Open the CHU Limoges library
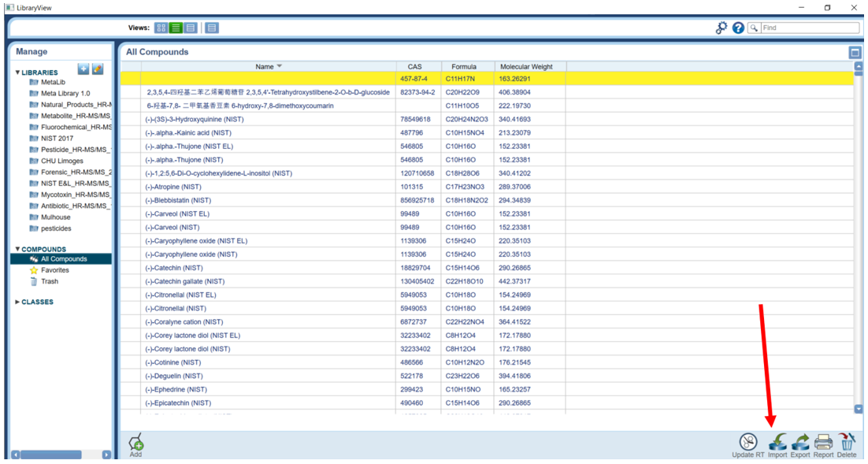The height and width of the screenshot is (464, 868). coord(61,161)
